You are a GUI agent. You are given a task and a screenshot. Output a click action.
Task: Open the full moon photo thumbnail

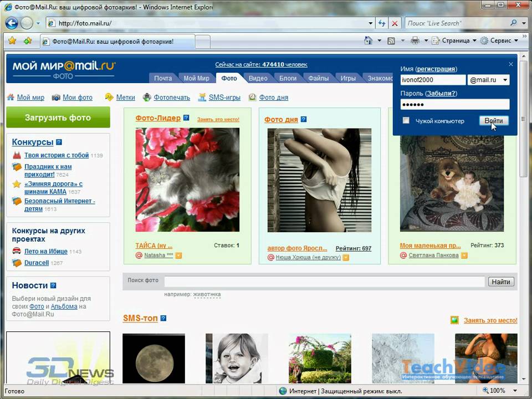tap(154, 359)
